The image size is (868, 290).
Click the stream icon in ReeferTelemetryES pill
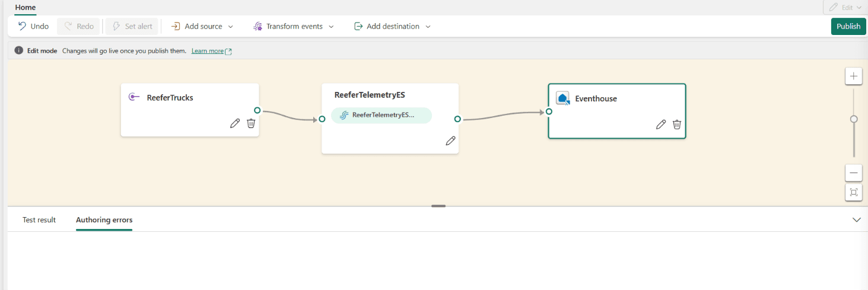point(344,115)
